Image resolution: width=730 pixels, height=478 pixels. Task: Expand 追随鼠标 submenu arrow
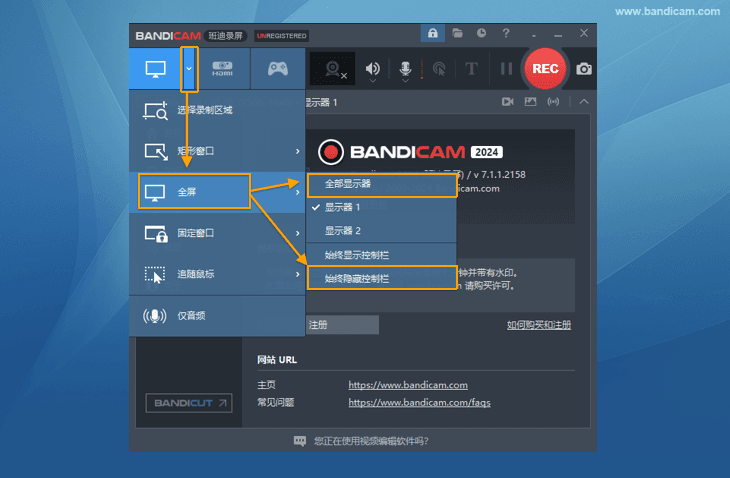click(298, 274)
